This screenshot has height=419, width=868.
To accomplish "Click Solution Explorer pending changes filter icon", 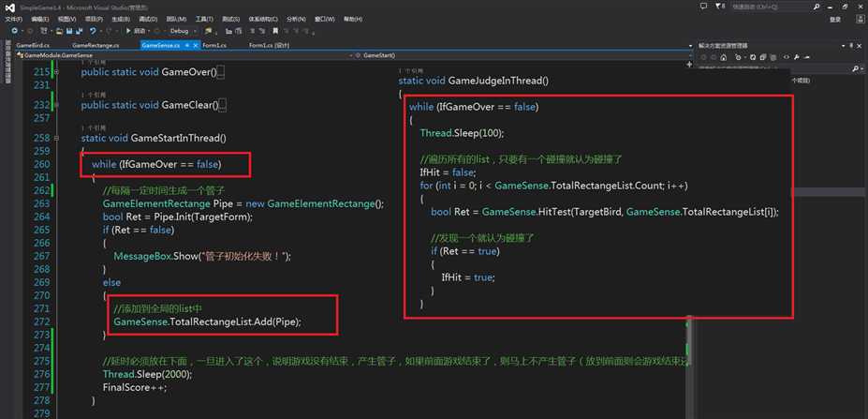I will click(738, 57).
